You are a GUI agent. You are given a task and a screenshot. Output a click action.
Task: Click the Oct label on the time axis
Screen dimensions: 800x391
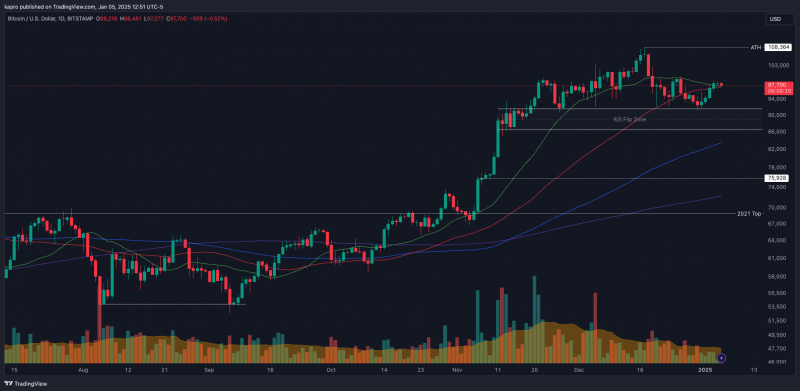pos(331,369)
